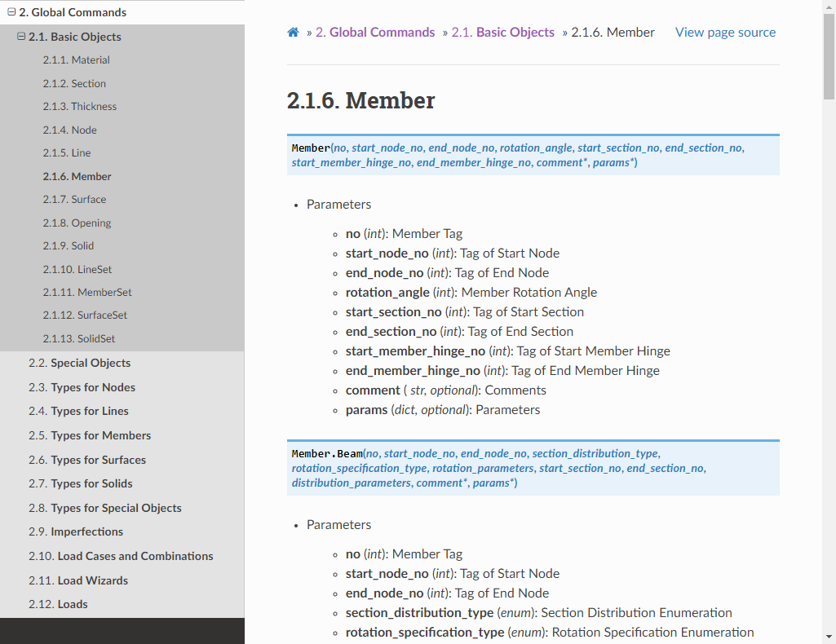Open View page source
Screen dimensions: 836x644
(724, 32)
